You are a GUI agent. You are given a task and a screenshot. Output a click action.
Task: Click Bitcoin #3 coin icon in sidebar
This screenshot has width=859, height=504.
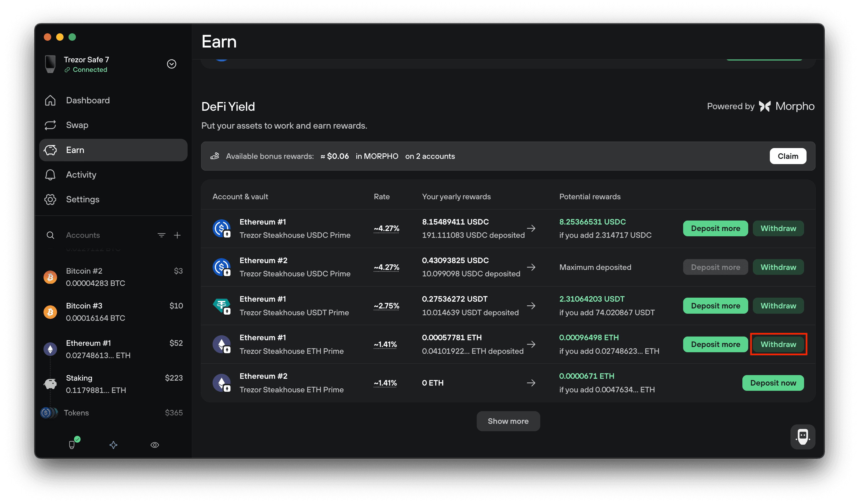click(x=50, y=312)
